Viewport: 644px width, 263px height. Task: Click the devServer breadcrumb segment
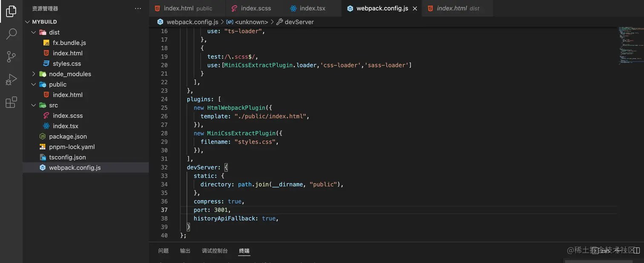tap(299, 22)
